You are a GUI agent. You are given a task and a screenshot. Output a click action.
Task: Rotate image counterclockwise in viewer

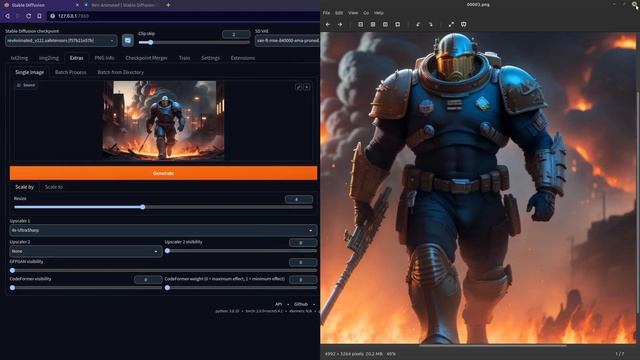pos(418,24)
